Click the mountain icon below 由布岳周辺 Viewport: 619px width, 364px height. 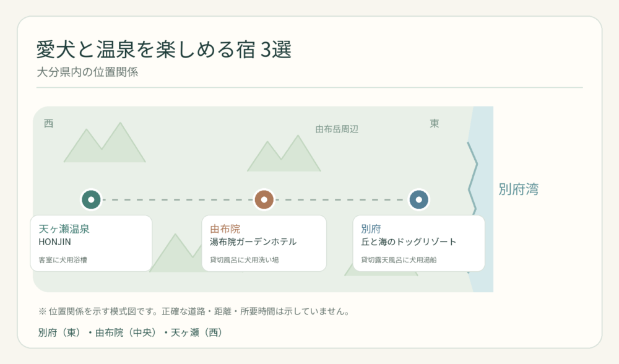click(x=284, y=153)
